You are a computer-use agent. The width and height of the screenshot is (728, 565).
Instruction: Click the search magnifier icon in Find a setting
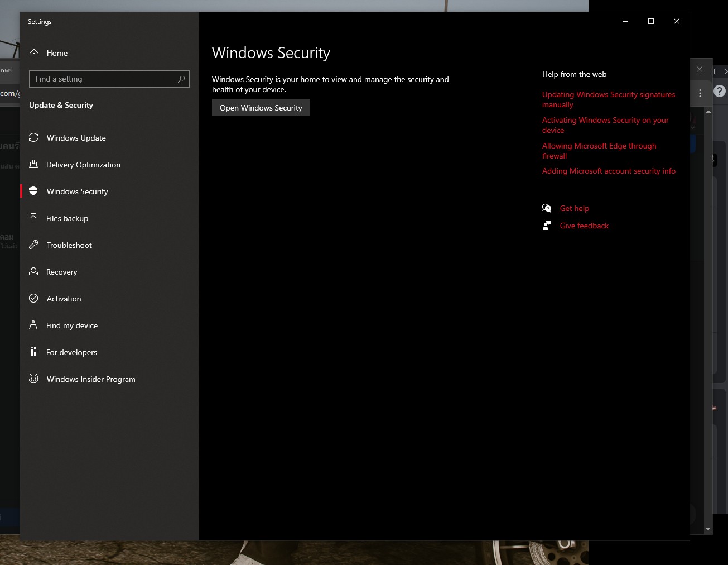[181, 79]
